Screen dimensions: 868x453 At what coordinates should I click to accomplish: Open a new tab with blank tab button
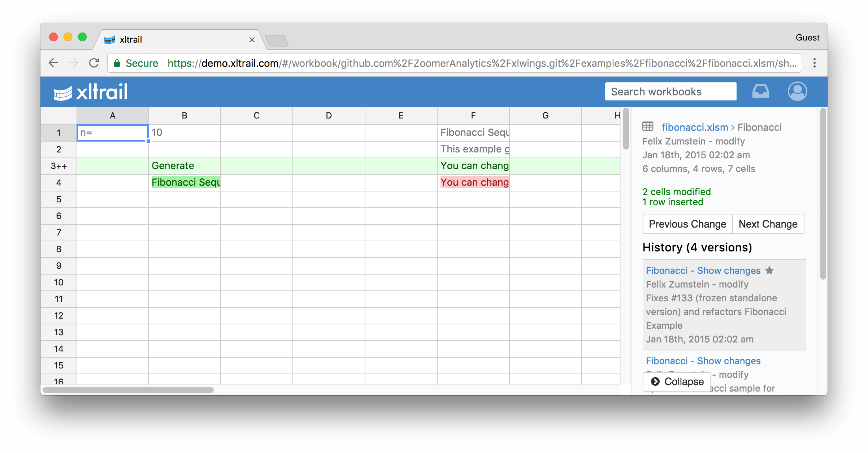pyautogui.click(x=277, y=40)
